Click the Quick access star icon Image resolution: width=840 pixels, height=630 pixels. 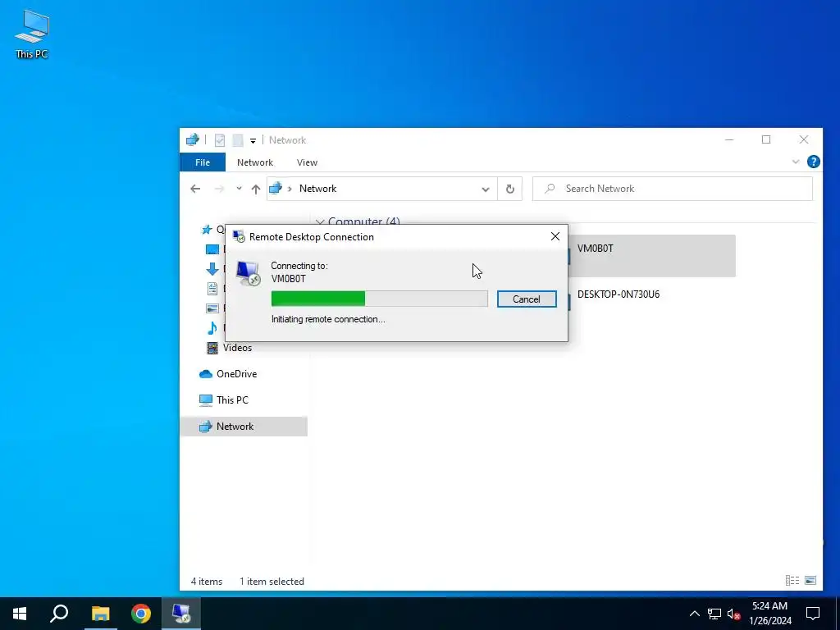206,230
